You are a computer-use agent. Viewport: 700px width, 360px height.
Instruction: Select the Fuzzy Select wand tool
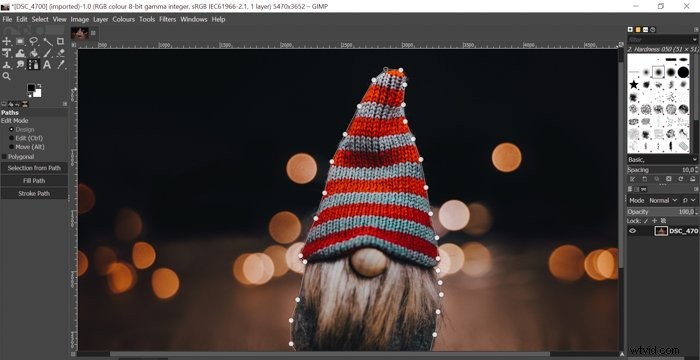click(47, 42)
